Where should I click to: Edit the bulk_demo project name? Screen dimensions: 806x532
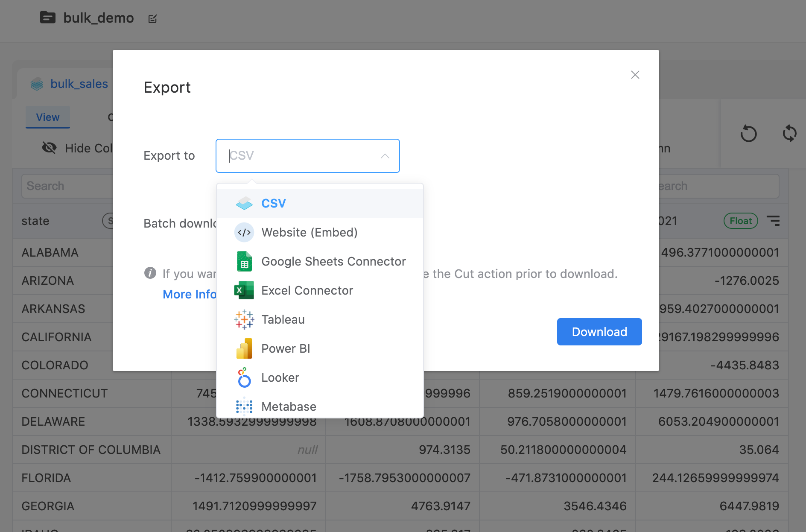[x=153, y=19]
